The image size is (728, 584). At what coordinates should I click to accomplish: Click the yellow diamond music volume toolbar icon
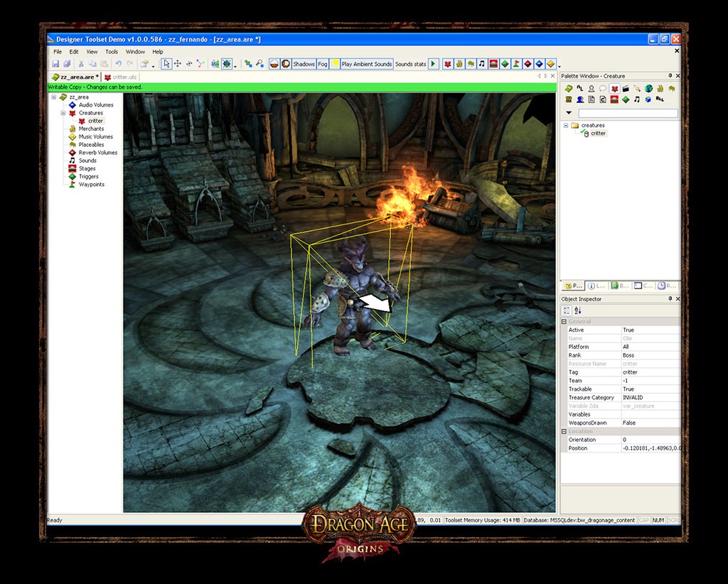coord(551,64)
